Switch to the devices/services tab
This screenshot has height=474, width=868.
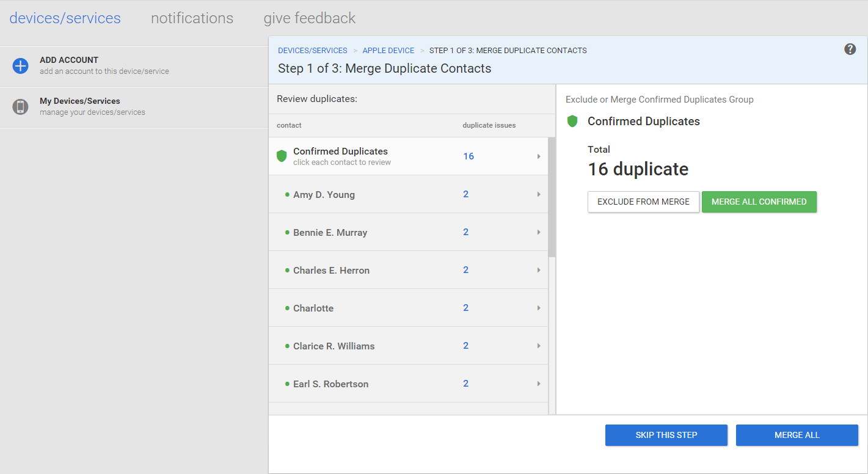point(65,18)
